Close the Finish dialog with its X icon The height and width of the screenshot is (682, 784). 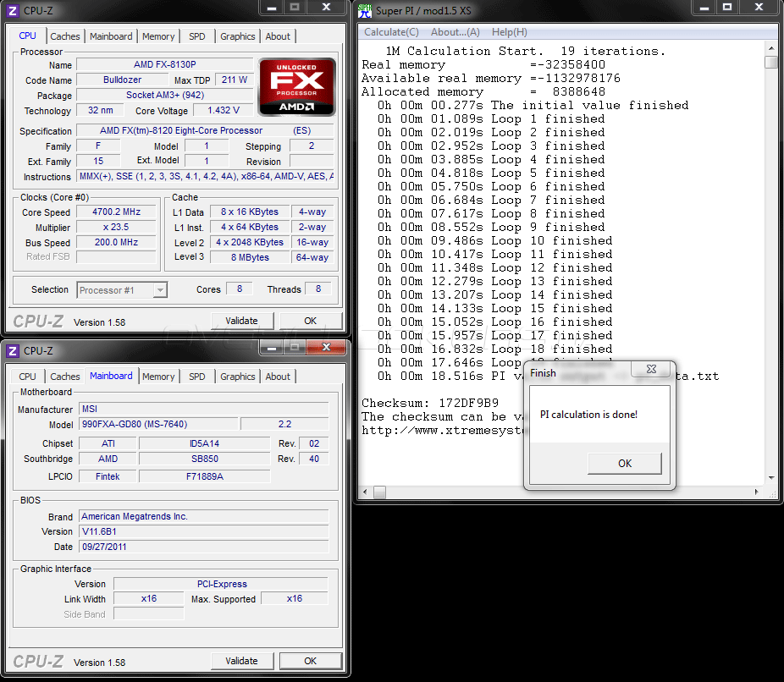[x=651, y=369]
